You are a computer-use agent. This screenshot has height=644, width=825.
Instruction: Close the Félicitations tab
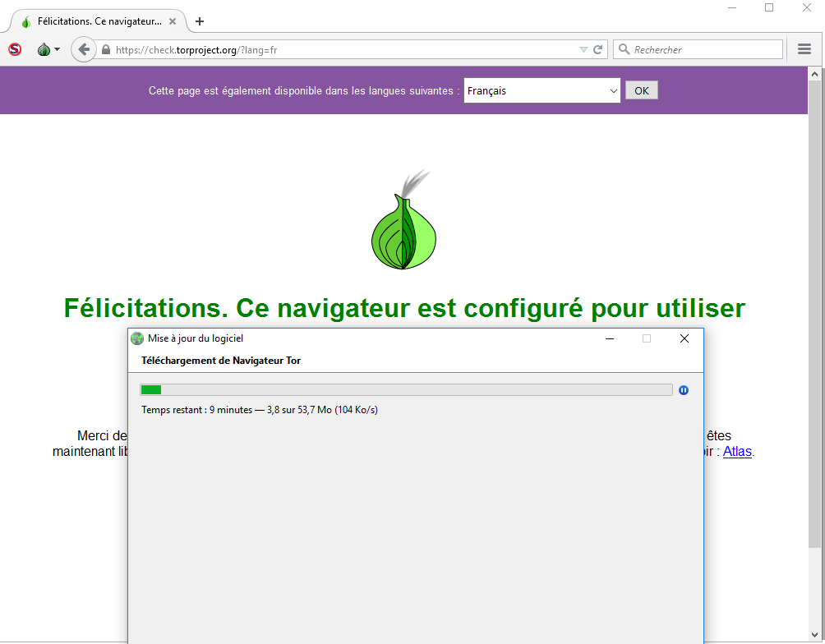tap(172, 21)
